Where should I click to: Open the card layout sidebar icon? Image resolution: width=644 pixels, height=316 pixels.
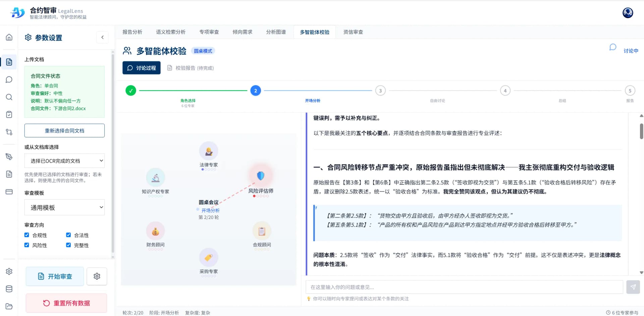pyautogui.click(x=9, y=192)
